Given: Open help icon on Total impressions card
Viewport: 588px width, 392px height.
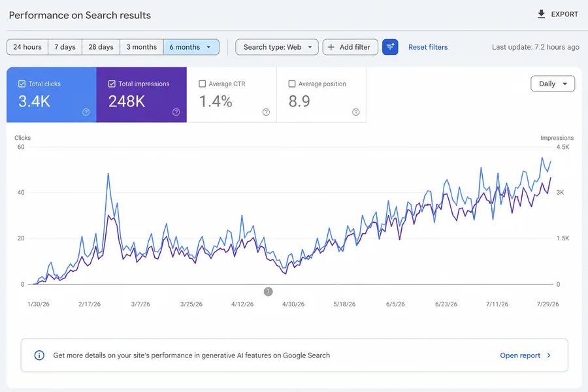Looking at the screenshot, I should pos(176,112).
